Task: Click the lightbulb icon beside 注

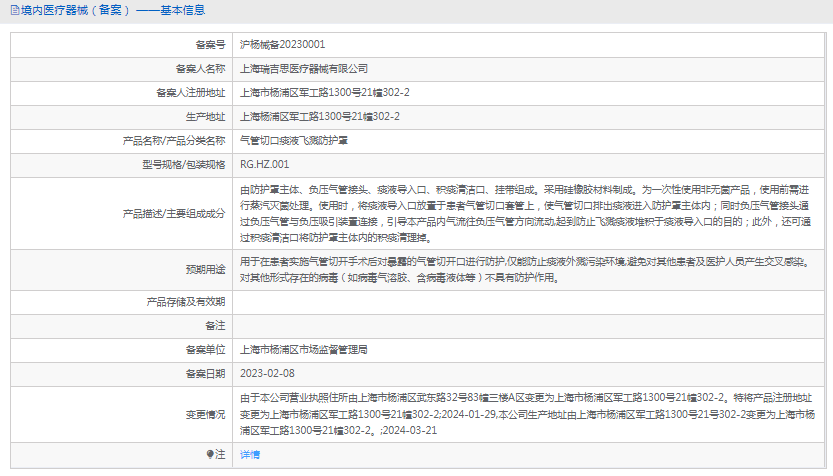Action: coord(210,454)
